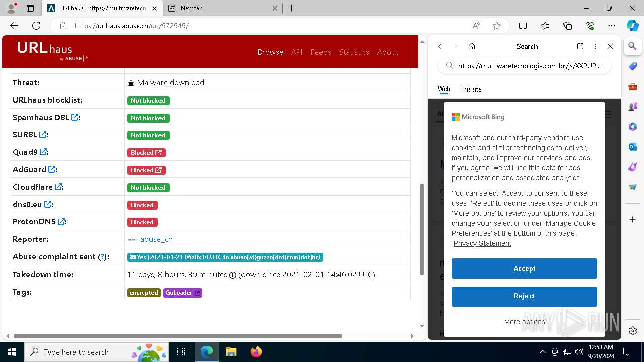Viewport: 644px width, 362px height.
Task: Open sidebar search in new tab
Action: point(580,46)
